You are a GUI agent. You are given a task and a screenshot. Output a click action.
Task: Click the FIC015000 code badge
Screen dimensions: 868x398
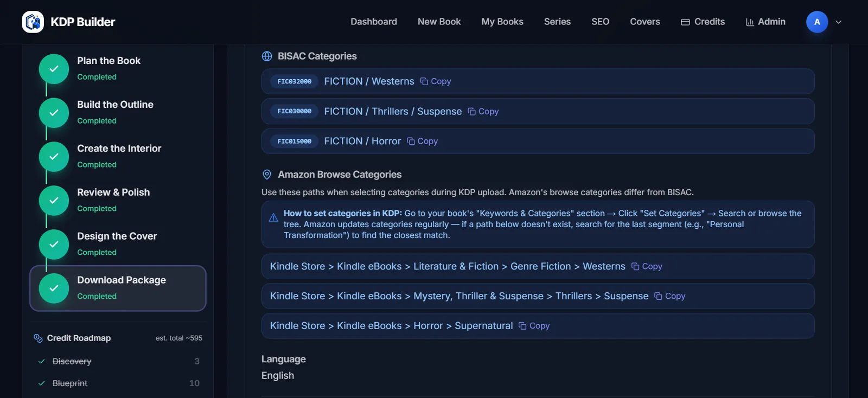coord(294,141)
